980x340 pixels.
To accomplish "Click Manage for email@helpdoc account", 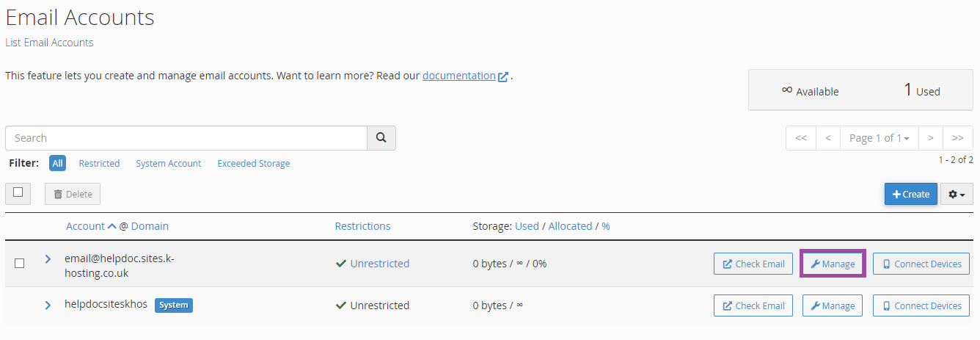I will [833, 264].
